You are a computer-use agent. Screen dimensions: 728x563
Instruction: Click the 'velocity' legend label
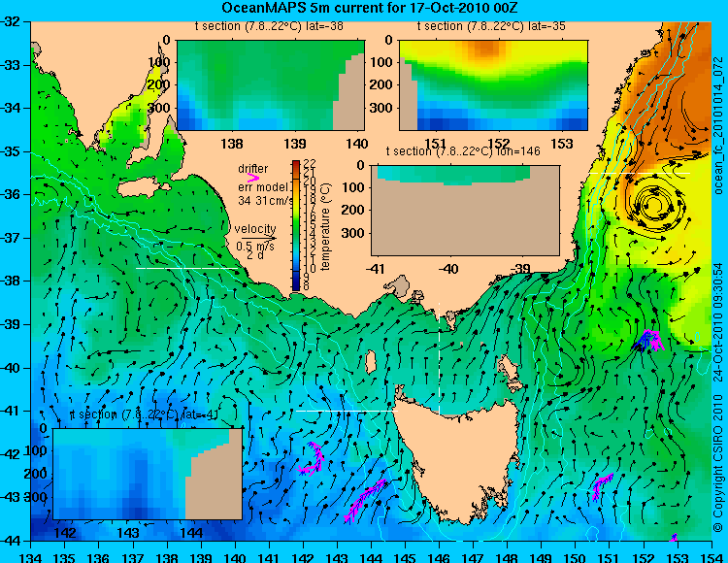click(255, 228)
